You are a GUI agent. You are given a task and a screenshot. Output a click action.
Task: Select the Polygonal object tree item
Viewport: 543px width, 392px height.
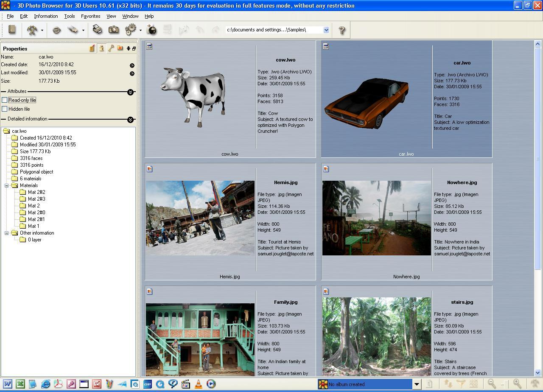point(36,172)
